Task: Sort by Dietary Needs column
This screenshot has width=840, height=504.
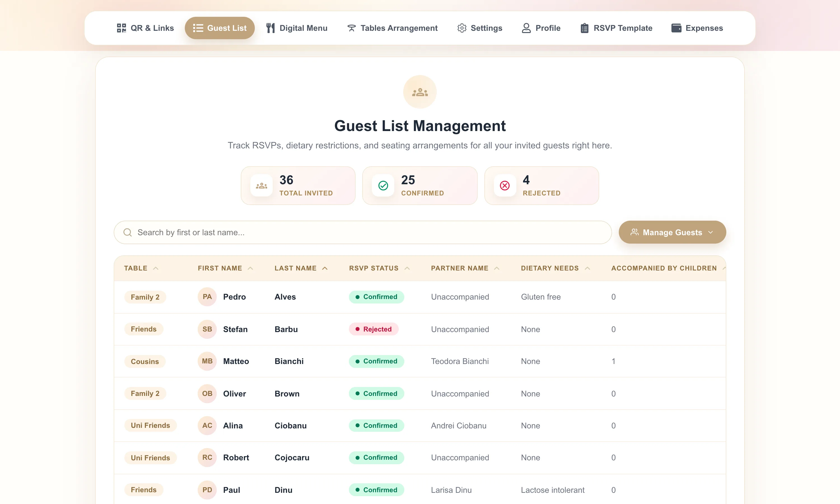Action: [556, 268]
